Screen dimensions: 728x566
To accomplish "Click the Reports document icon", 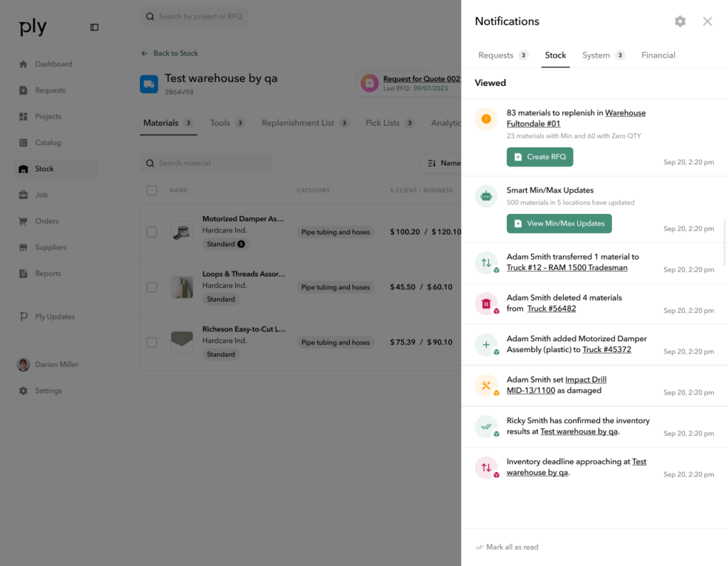I will (x=23, y=274).
